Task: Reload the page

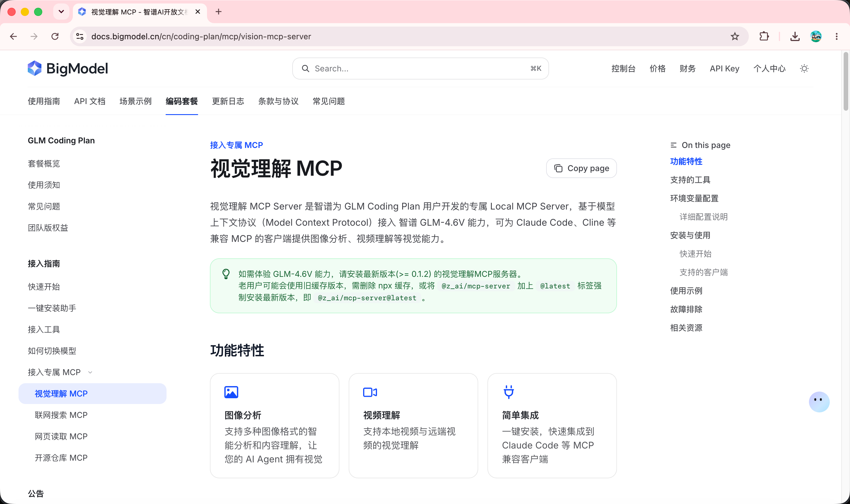Action: (55, 36)
